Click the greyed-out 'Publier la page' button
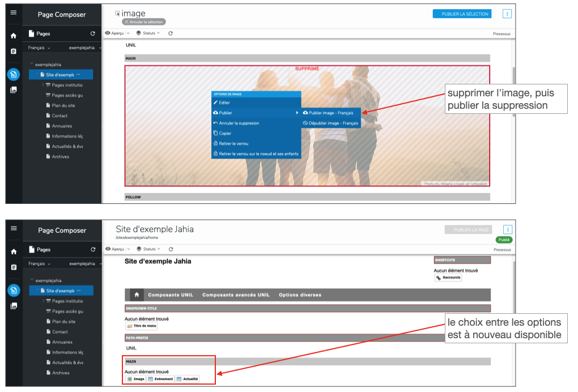Image resolution: width=578 pixels, height=392 pixels. pyautogui.click(x=468, y=230)
